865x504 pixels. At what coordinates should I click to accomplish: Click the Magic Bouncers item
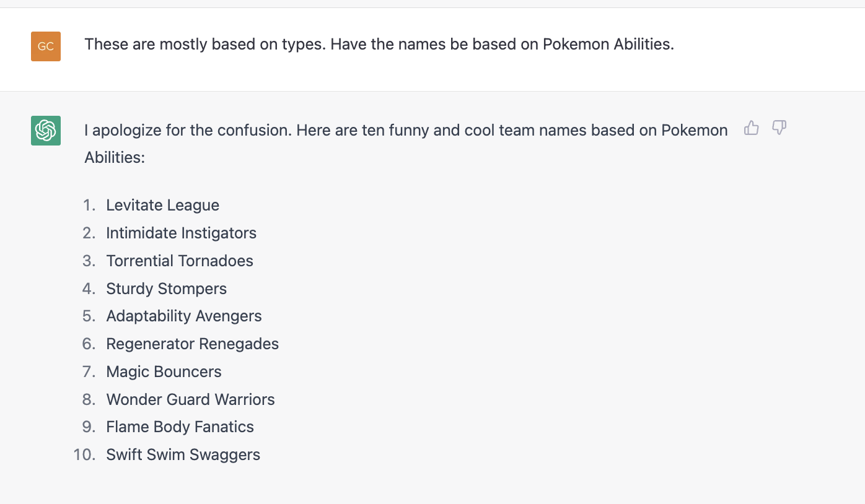pyautogui.click(x=164, y=371)
